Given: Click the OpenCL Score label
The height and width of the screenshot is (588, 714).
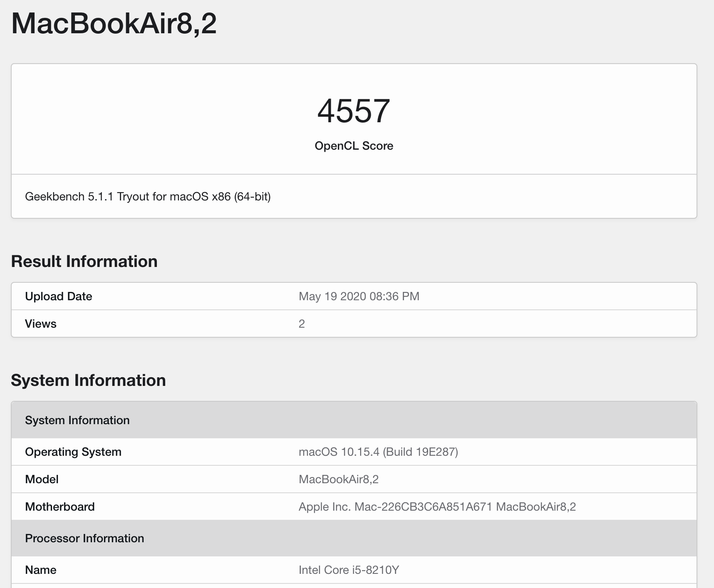Looking at the screenshot, I should pyautogui.click(x=354, y=146).
